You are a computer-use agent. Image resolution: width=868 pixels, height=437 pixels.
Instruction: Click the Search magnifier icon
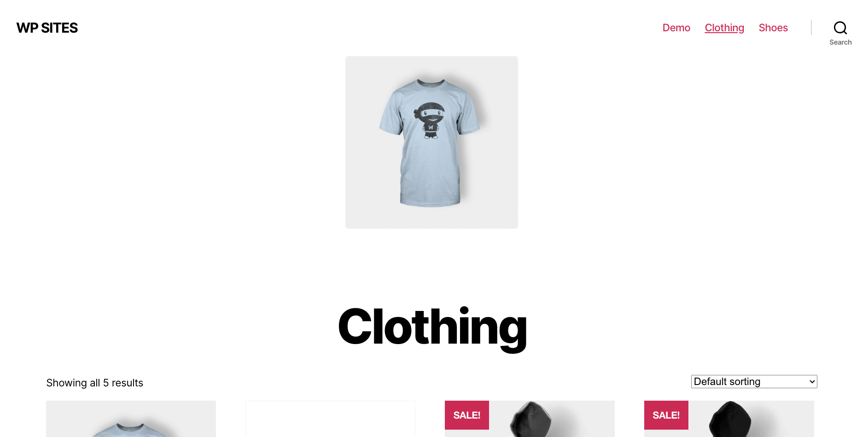pyautogui.click(x=840, y=28)
